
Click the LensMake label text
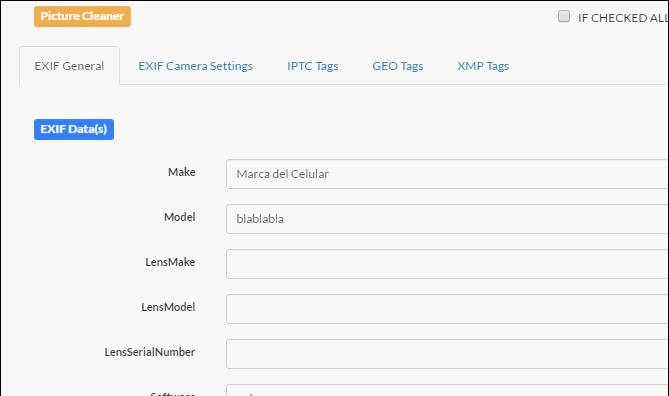pyautogui.click(x=170, y=262)
